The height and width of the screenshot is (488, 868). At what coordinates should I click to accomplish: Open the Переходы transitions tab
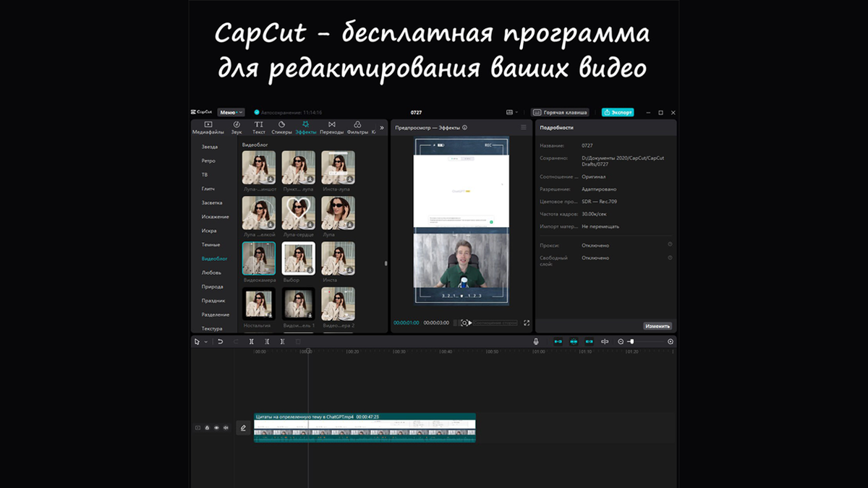click(x=331, y=128)
